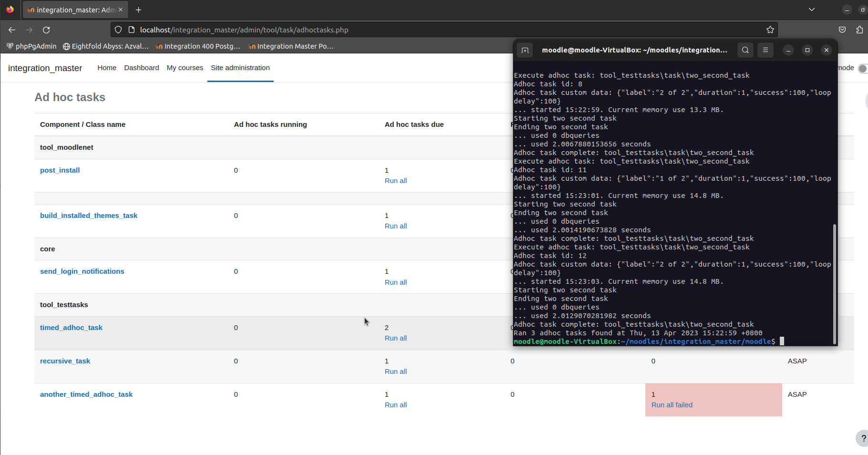
Task: Open the Dashboard navigation item
Action: (142, 68)
